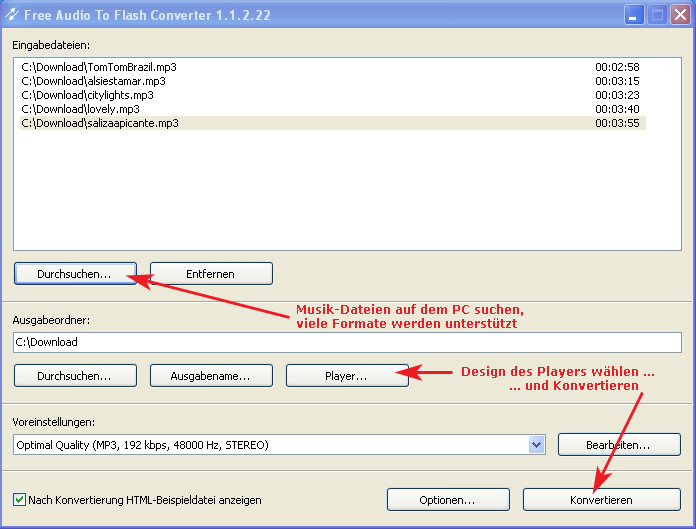
Task: Minimize the Free Audio To Flash Converter window
Action: click(x=635, y=15)
